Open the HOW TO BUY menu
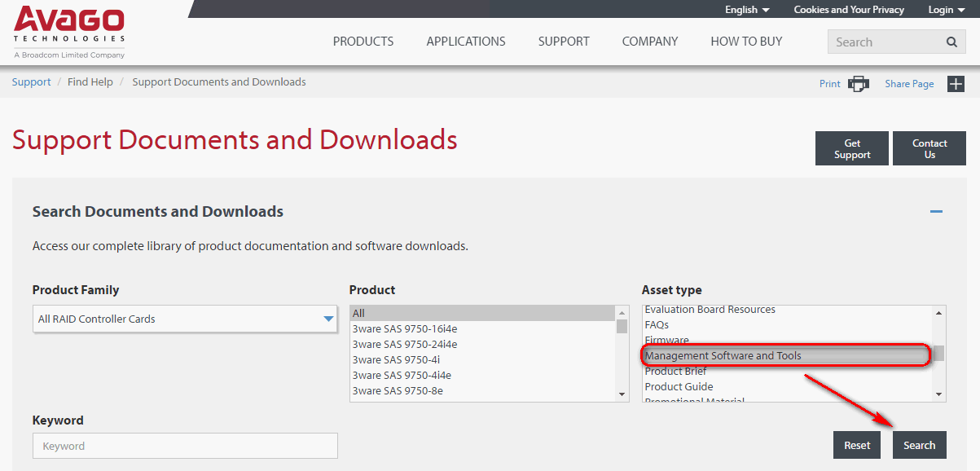The width and height of the screenshot is (980, 471). click(x=746, y=42)
